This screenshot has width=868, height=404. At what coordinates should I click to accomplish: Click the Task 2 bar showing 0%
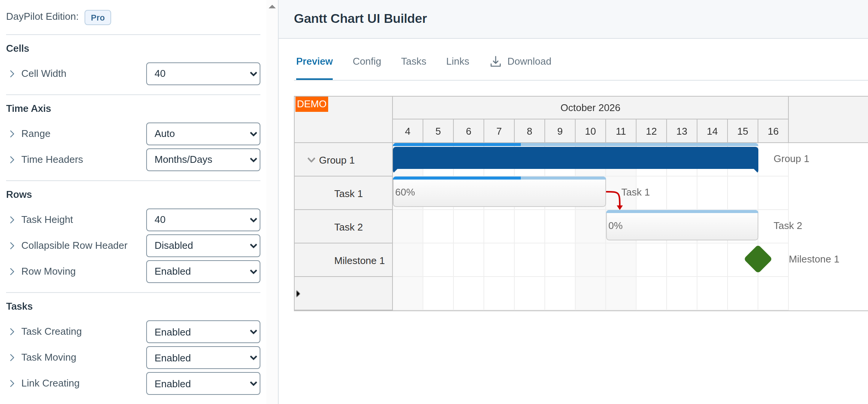click(682, 226)
